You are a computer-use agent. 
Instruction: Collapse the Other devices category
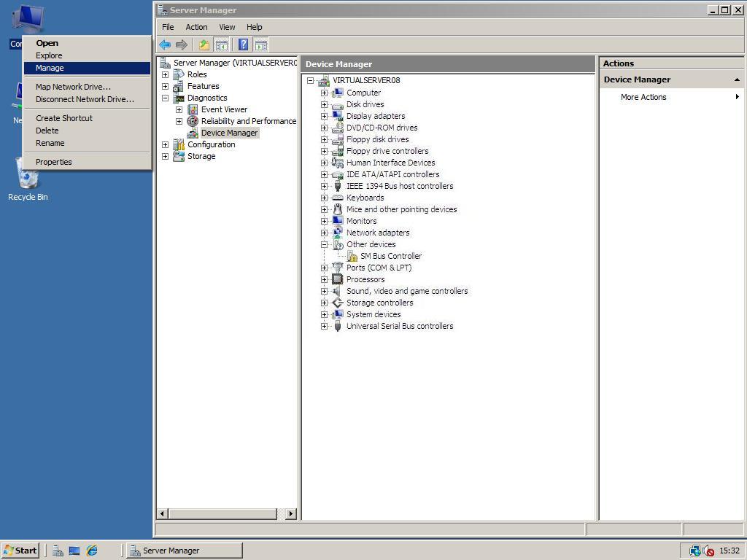(x=324, y=245)
